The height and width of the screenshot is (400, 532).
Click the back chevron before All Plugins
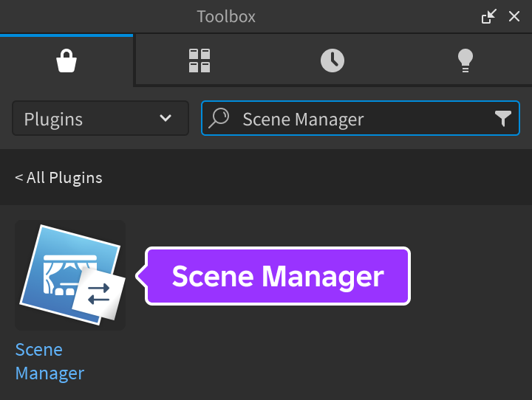19,178
